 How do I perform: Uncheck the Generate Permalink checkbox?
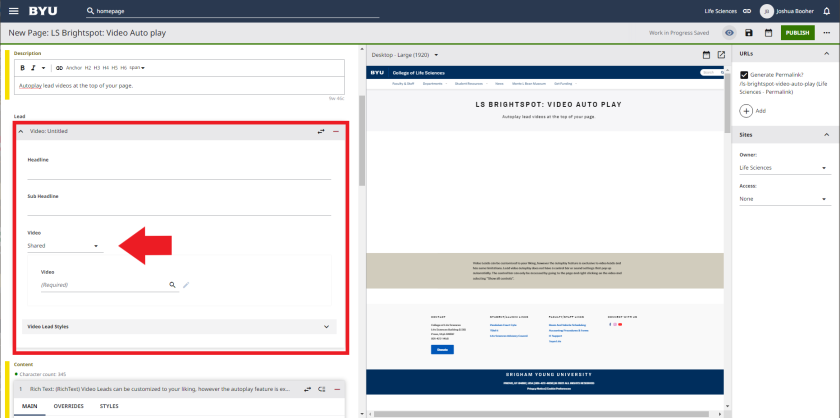pos(744,75)
